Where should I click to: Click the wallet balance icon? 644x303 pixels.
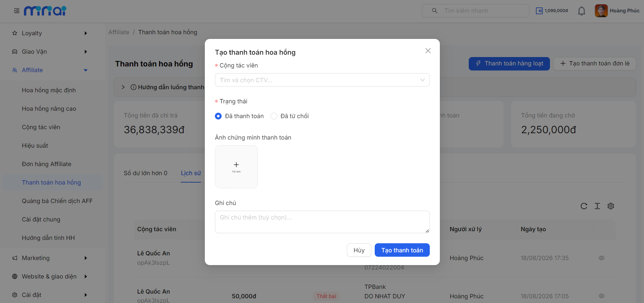pos(539,11)
